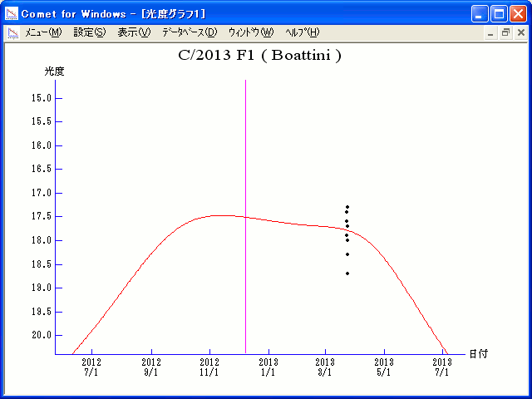Viewport: 532px width, 399px height.
Task: Click the 2012 11/1 date label
Action: [x=209, y=367]
